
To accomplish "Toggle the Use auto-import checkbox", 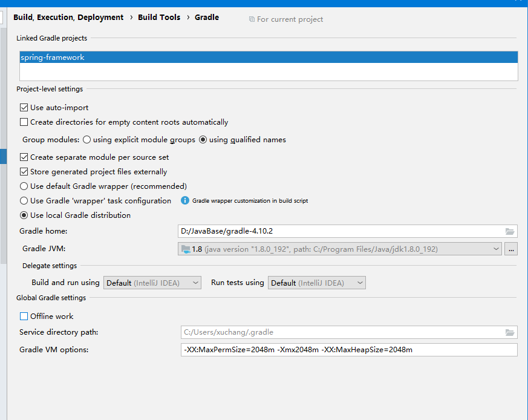I will point(24,108).
